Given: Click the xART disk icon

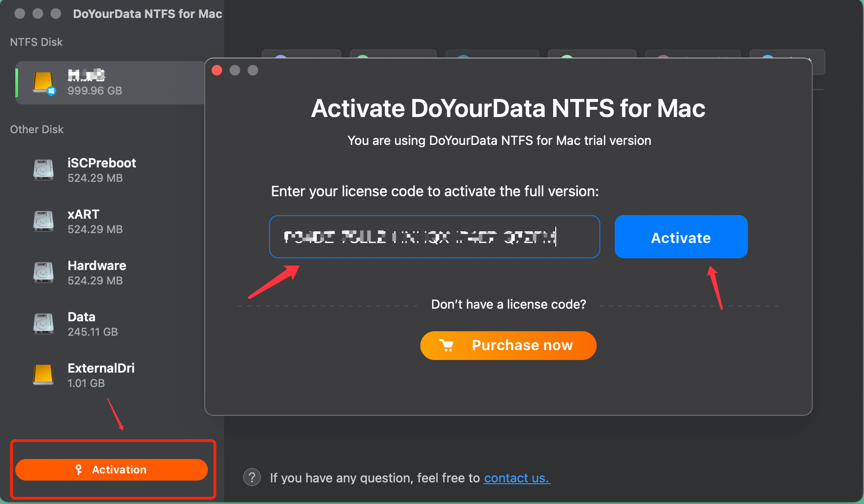Looking at the screenshot, I should click(43, 221).
